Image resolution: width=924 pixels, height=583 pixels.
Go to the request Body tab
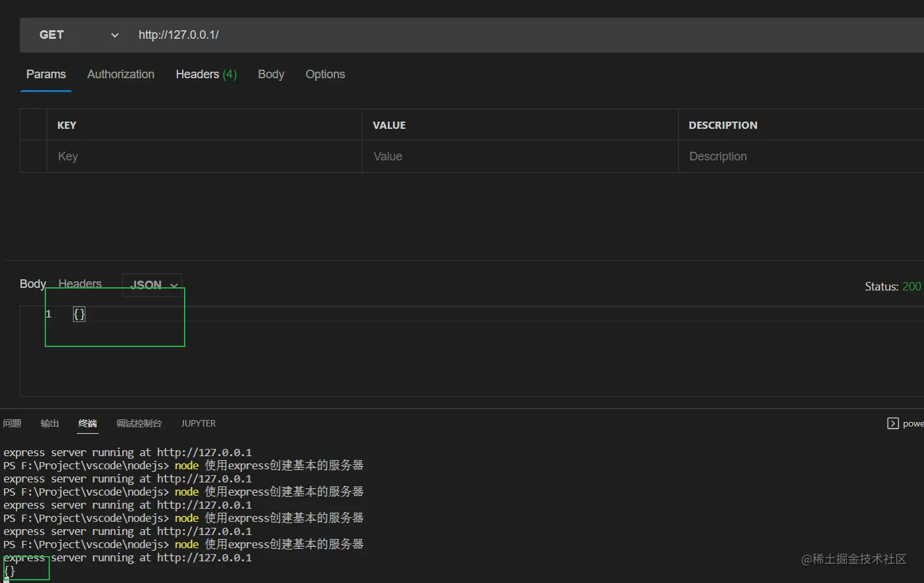271,74
